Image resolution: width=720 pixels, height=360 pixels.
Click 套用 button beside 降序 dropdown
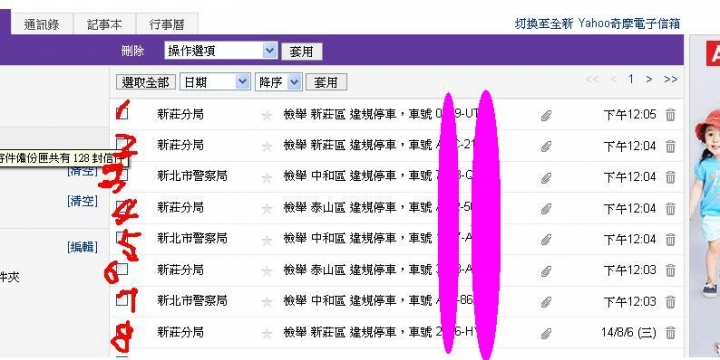326,82
